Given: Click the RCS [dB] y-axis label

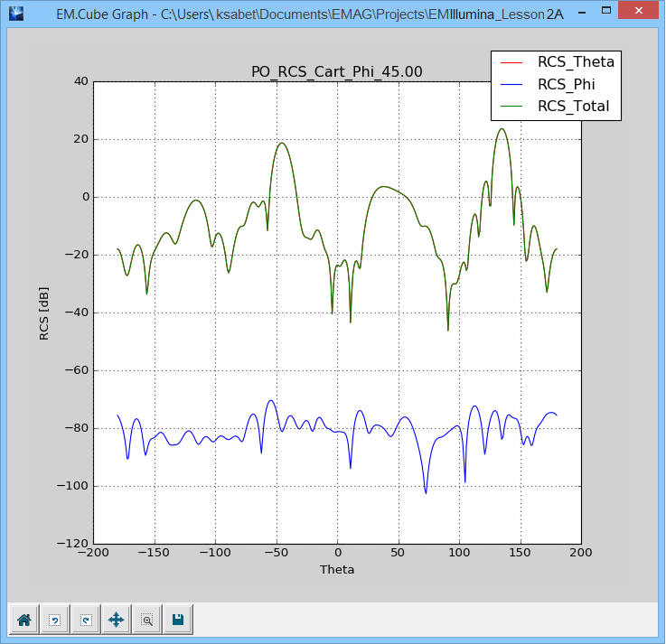Looking at the screenshot, I should pos(44,313).
